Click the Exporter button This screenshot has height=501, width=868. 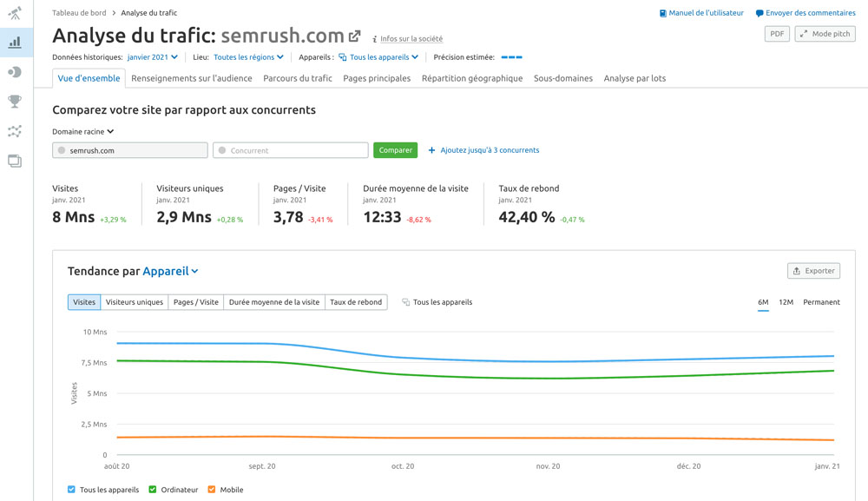[x=814, y=271]
